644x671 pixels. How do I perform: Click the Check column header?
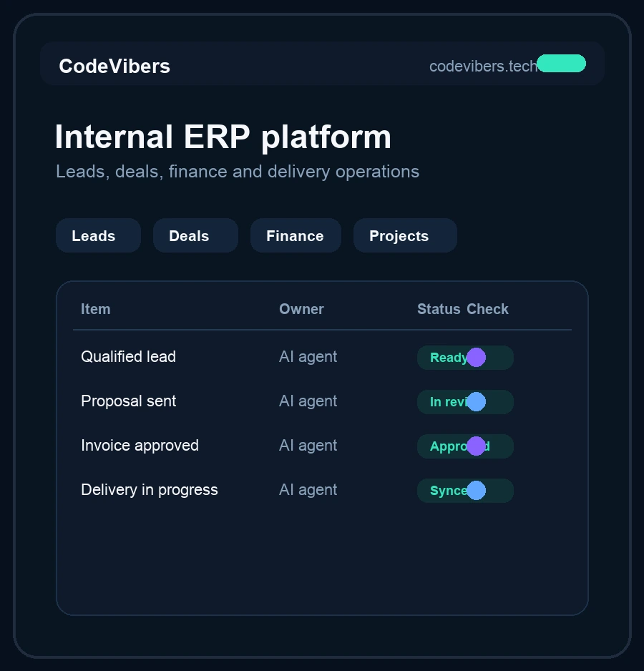pos(487,309)
